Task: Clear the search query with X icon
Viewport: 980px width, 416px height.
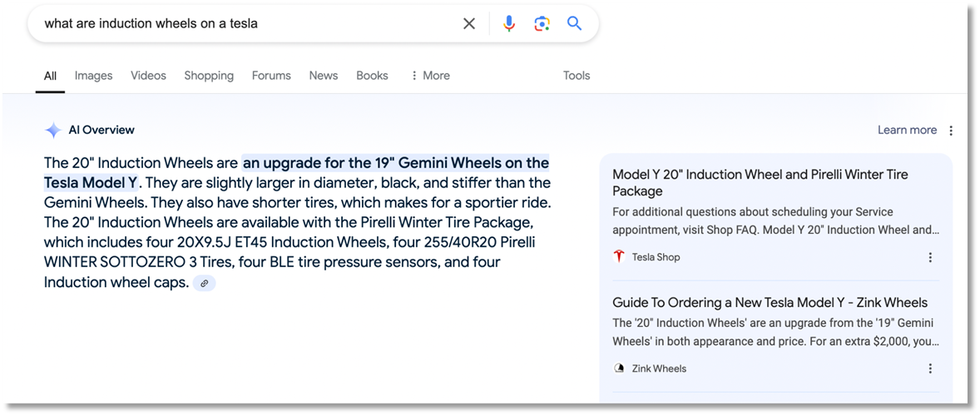Action: click(x=468, y=24)
